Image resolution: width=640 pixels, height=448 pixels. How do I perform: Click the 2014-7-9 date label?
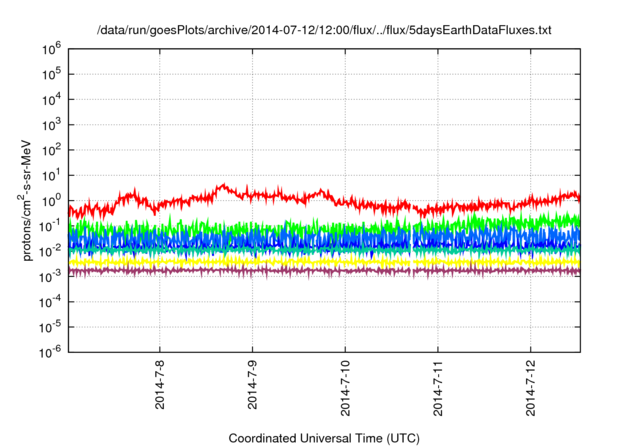point(252,384)
